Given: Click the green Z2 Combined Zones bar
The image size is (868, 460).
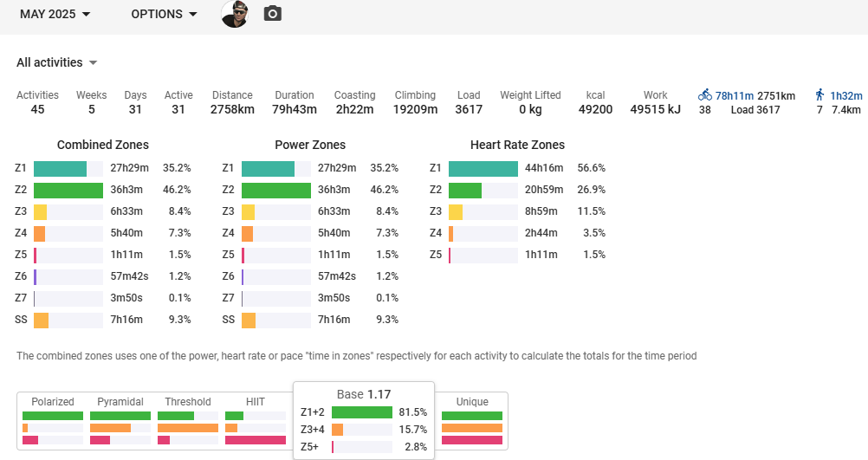Looking at the screenshot, I should coord(68,190).
